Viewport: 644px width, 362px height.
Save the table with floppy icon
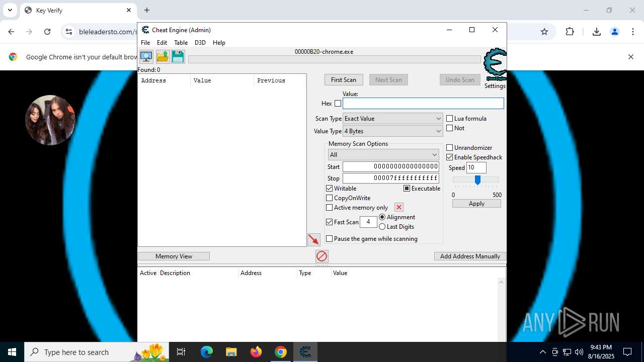pos(178,56)
